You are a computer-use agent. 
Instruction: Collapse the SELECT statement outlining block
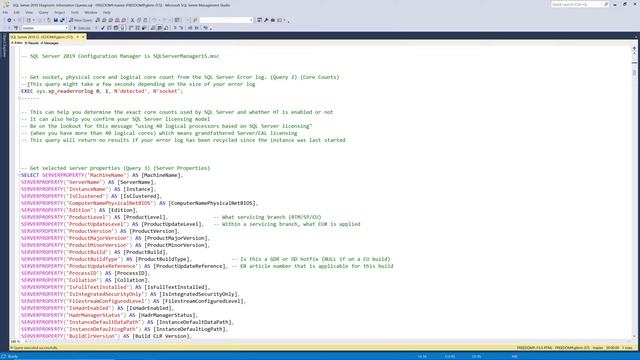(x=19, y=175)
